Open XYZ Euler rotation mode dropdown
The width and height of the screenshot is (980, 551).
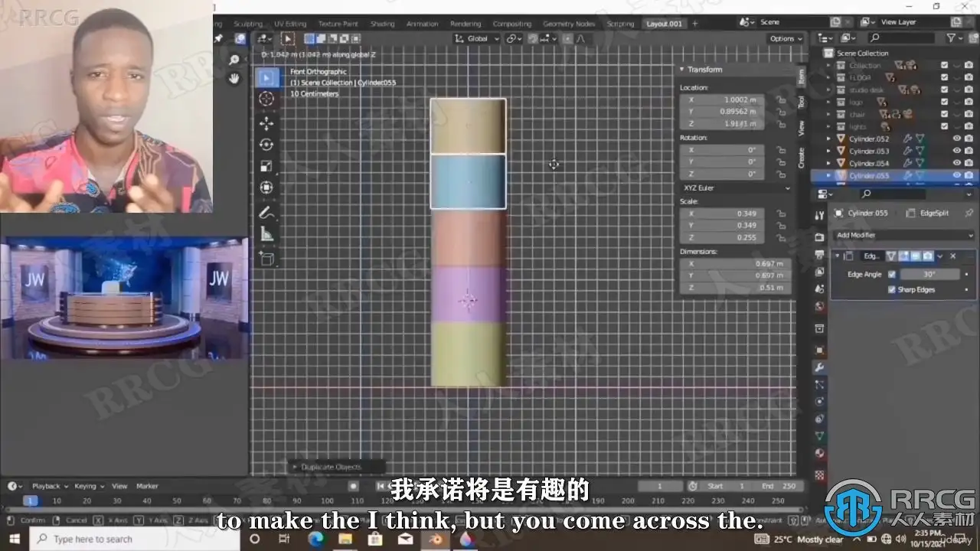point(735,187)
